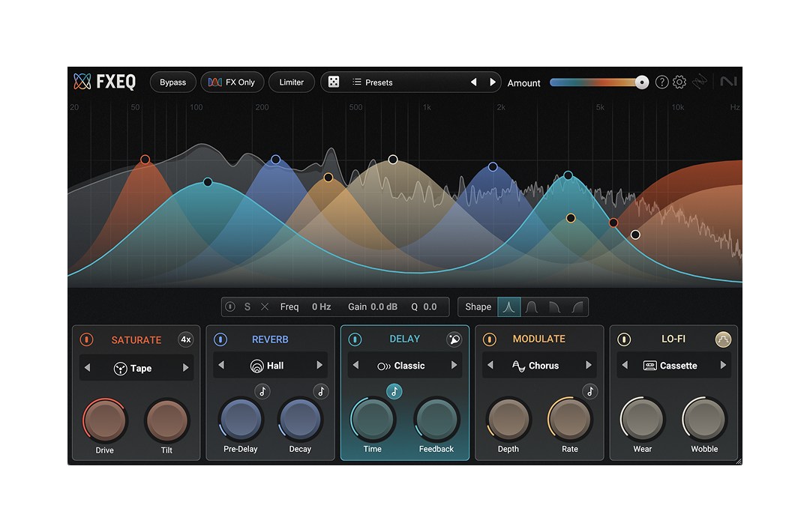Click the LO-FI module title
The width and height of the screenshot is (810, 532).
(x=673, y=339)
